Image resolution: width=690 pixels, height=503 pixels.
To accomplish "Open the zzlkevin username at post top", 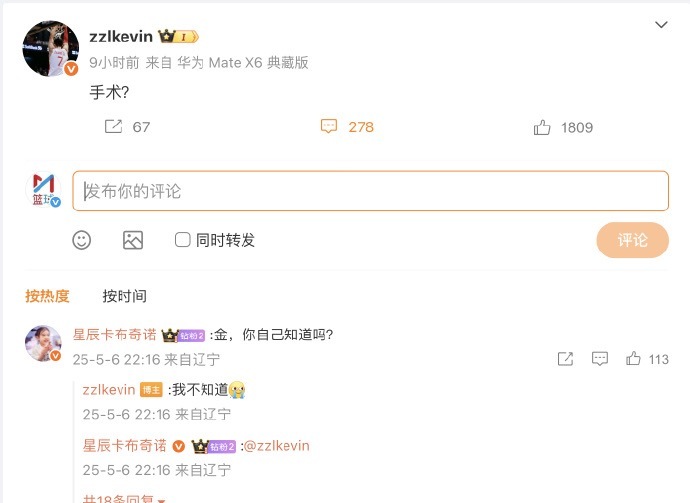I will (x=121, y=37).
